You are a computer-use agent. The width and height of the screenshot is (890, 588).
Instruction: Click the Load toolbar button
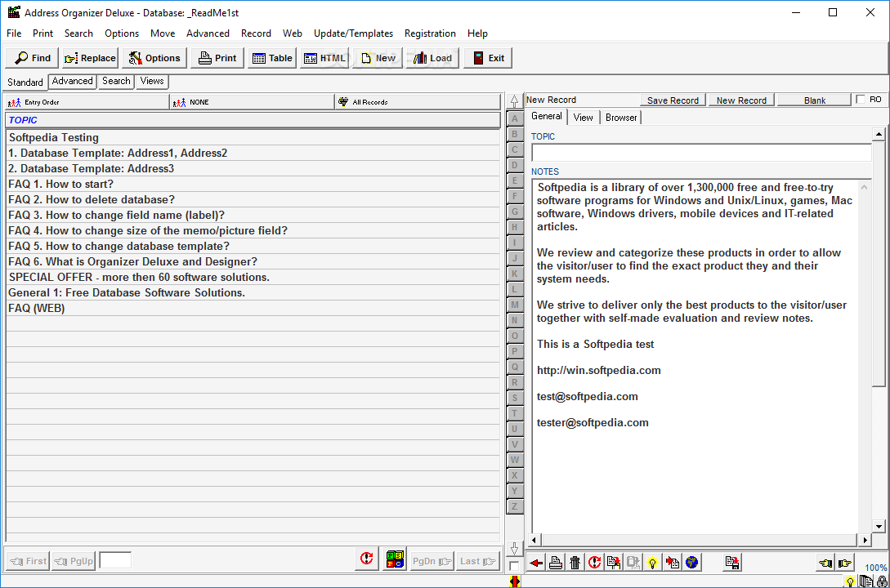coord(432,58)
